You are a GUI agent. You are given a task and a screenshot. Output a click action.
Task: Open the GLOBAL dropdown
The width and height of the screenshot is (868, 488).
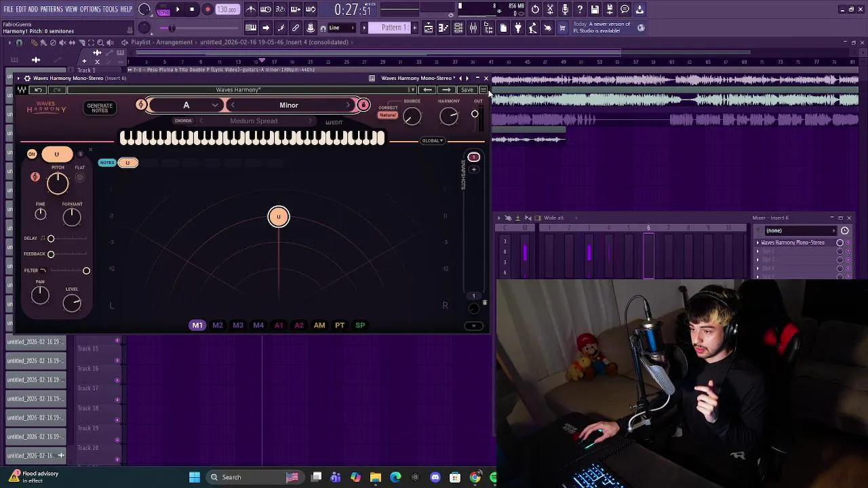click(432, 140)
